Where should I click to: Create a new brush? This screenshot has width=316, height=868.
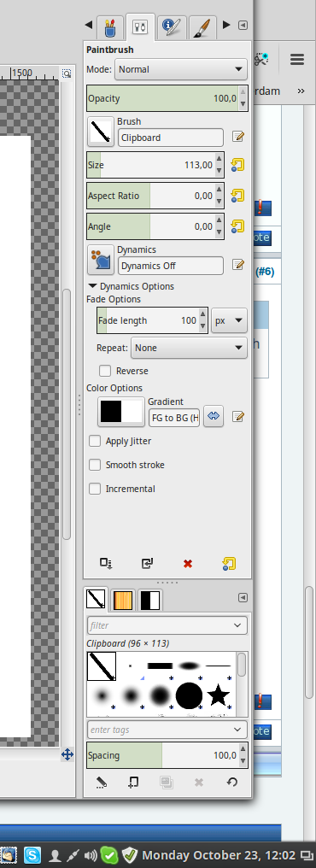point(133,783)
